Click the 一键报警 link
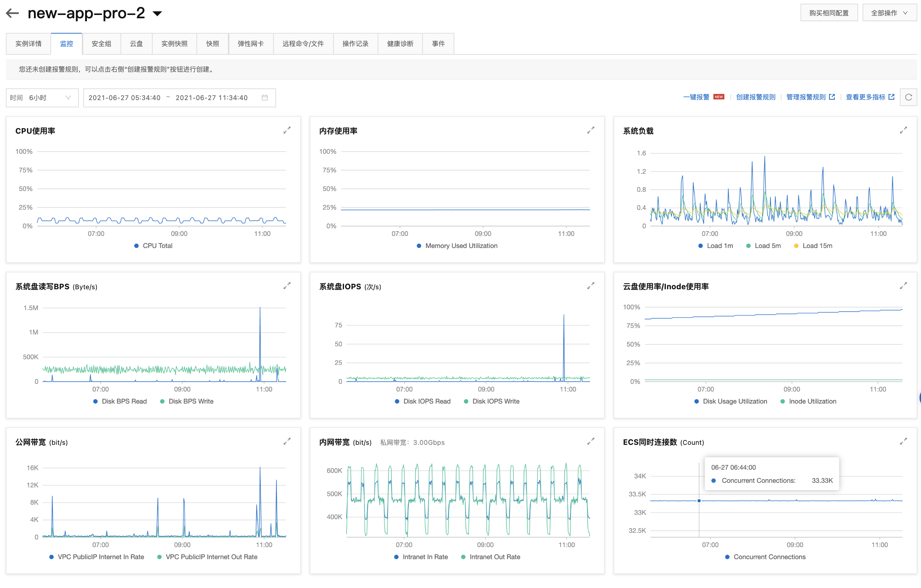 (x=696, y=97)
